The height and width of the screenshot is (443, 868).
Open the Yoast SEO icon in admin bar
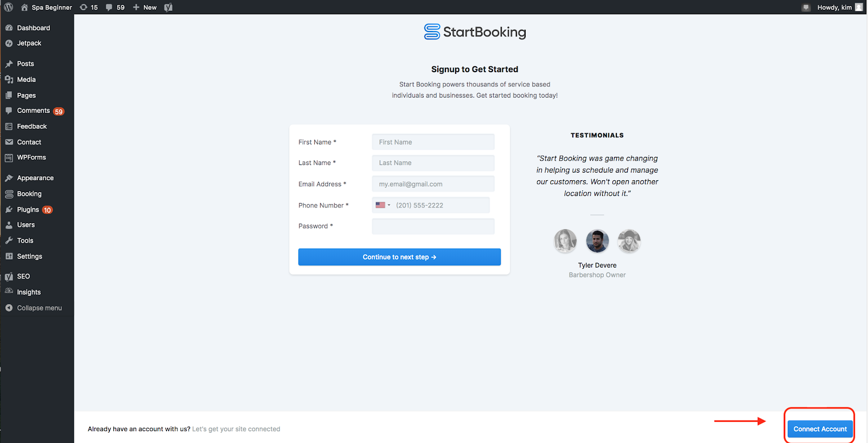click(x=168, y=7)
